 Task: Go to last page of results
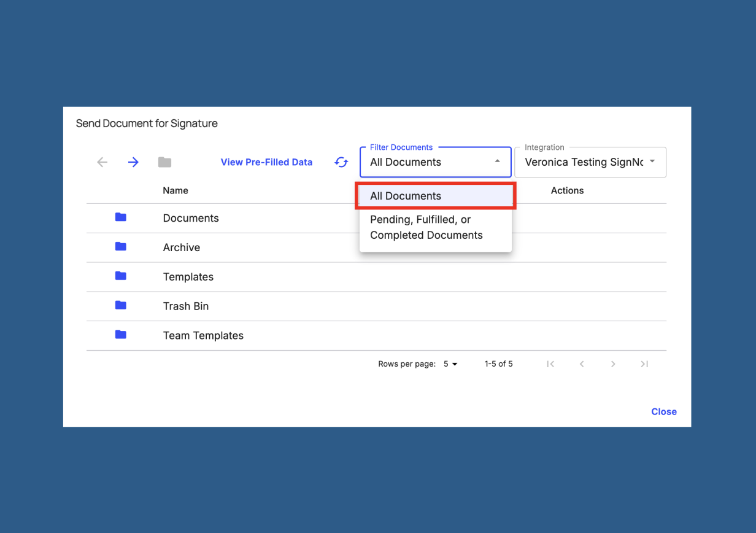(x=644, y=364)
